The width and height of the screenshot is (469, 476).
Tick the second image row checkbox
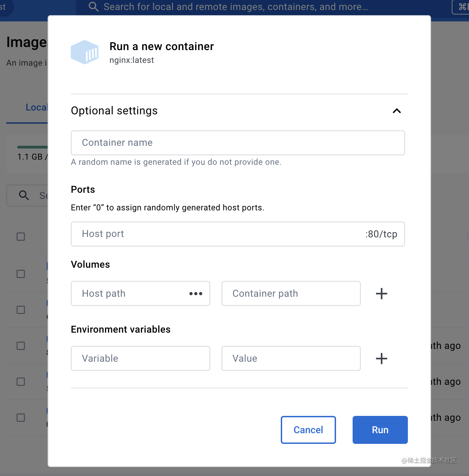pyautogui.click(x=21, y=310)
